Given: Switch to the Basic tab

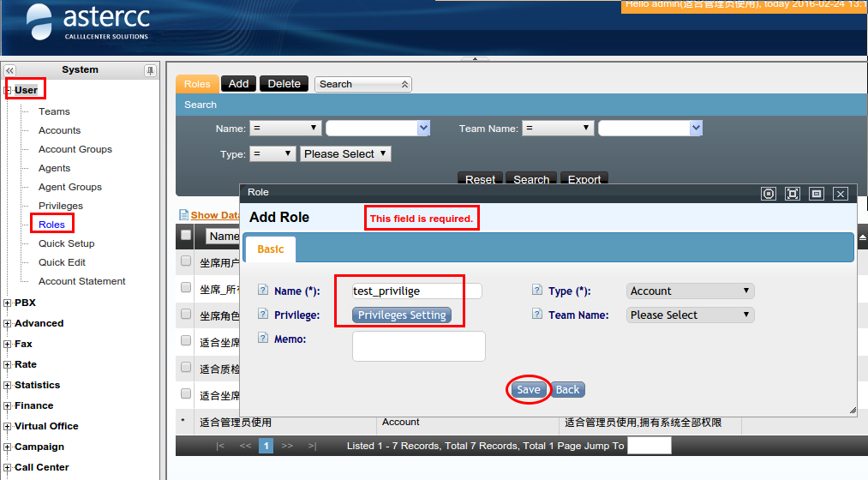Looking at the screenshot, I should 271,249.
